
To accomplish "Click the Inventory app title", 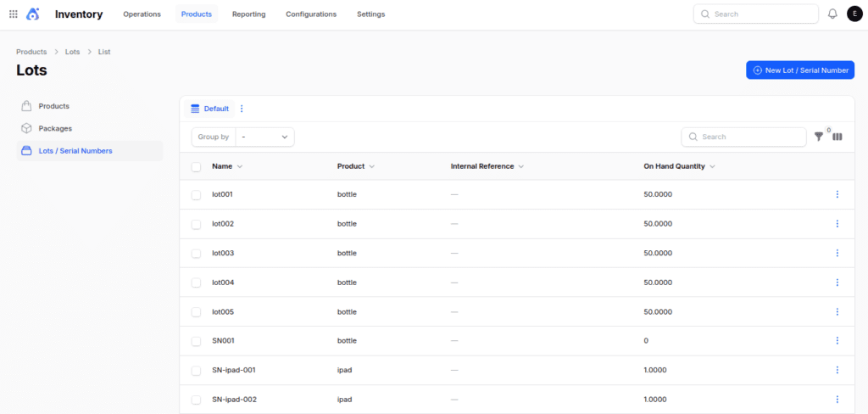I will [x=79, y=14].
